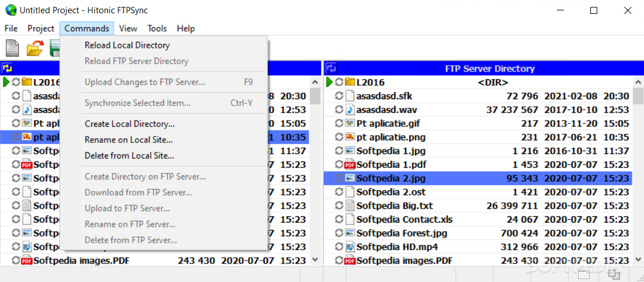Screen dimensions: 644x282
Task: Click scroll-down arrow of FTP panel scrollbar
Action: (x=638, y=260)
